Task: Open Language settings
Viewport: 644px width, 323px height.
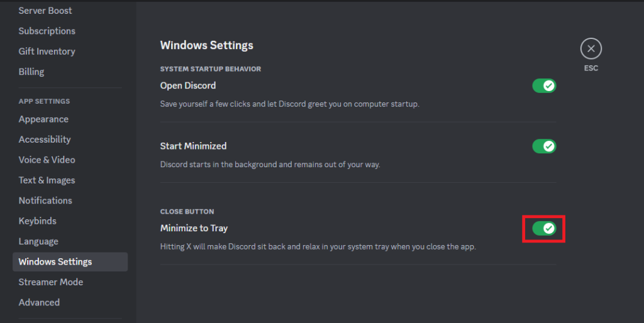Action: 38,241
